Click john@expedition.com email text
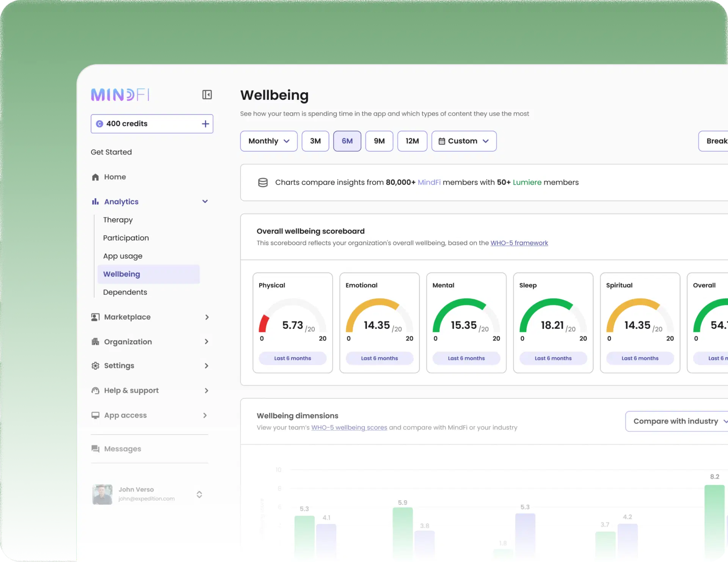 click(146, 499)
